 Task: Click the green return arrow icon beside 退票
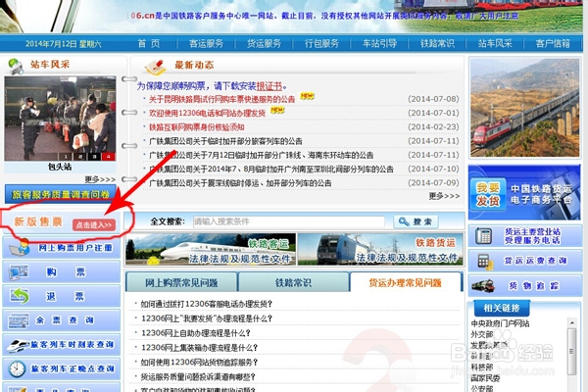[x=20, y=296]
